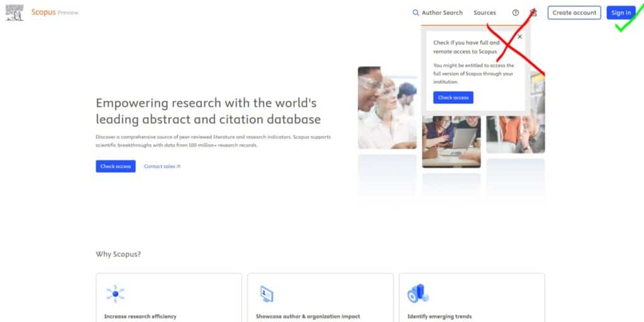644x322 pixels.
Task: Select the Identify emerging trends title
Action: (x=440, y=317)
